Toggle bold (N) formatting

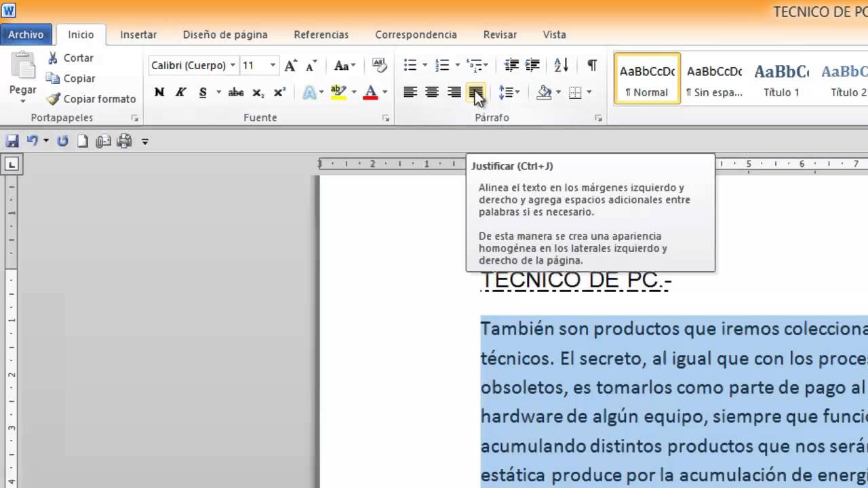point(159,92)
